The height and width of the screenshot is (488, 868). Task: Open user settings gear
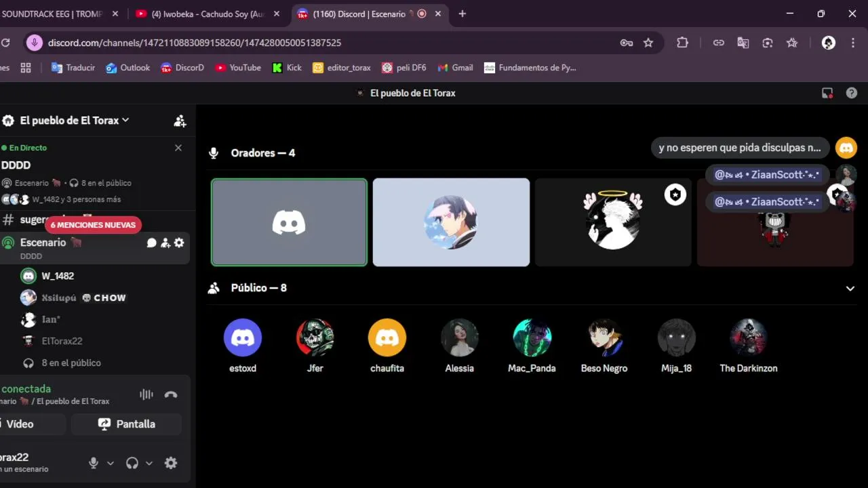coord(171,463)
